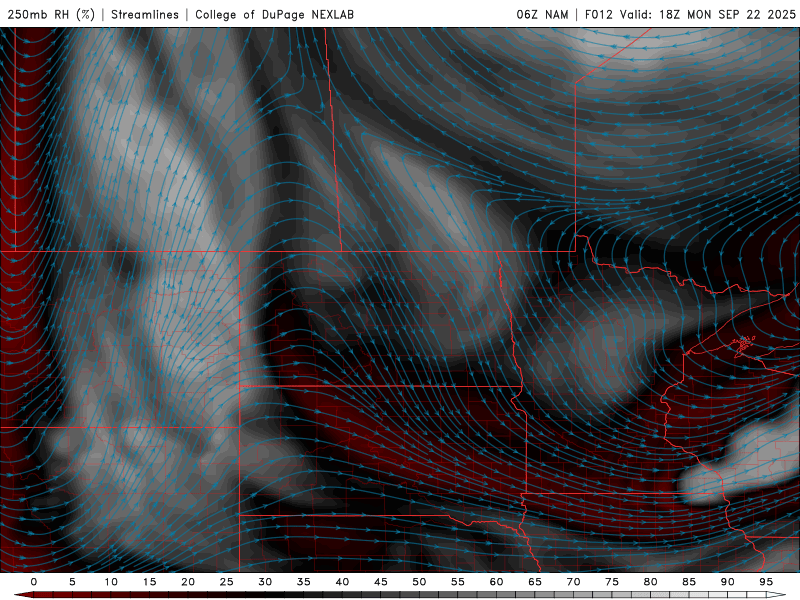800x600 pixels.
Task: Select the "10" value on the colorbar
Action: pyautogui.click(x=111, y=582)
